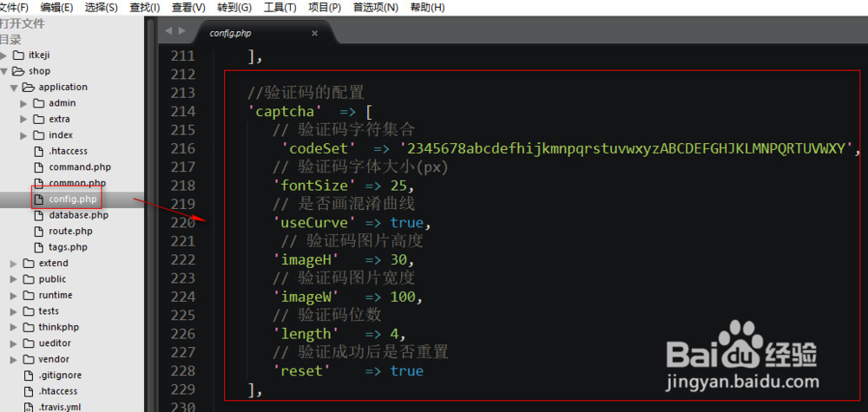This screenshot has height=412, width=868.
Task: Expand the extend folder arrow
Action: click(14, 263)
